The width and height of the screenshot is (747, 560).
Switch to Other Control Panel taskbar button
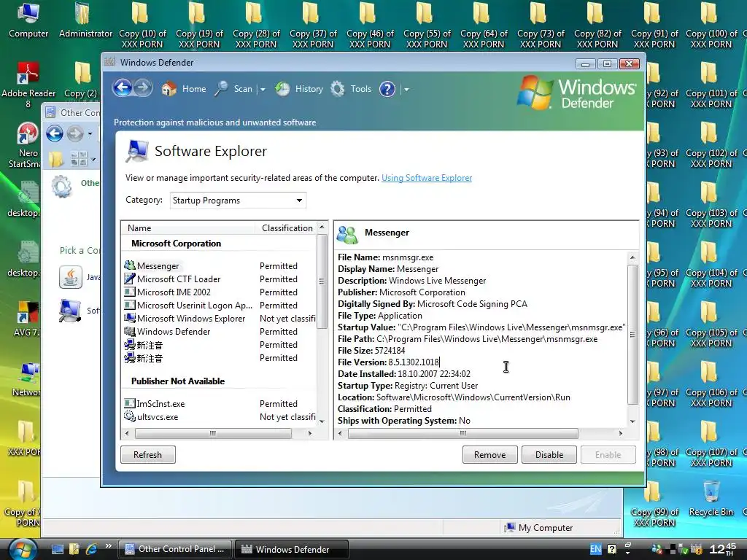(175, 549)
